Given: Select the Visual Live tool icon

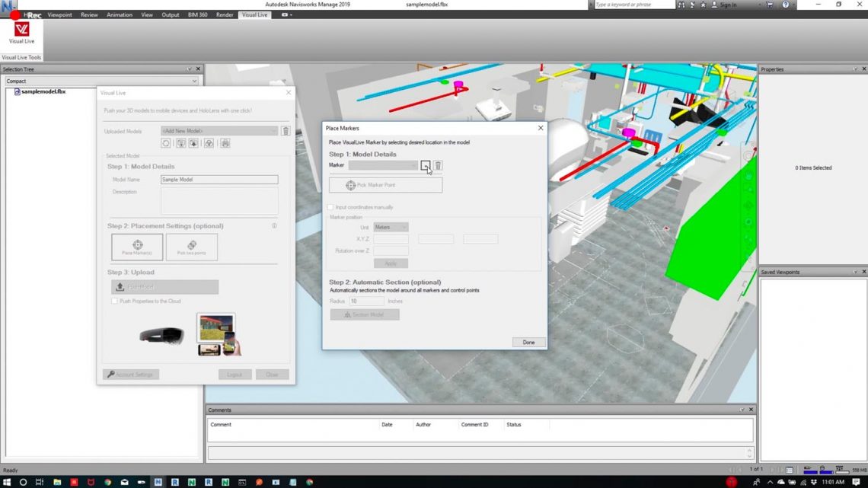Looking at the screenshot, I should [x=21, y=32].
